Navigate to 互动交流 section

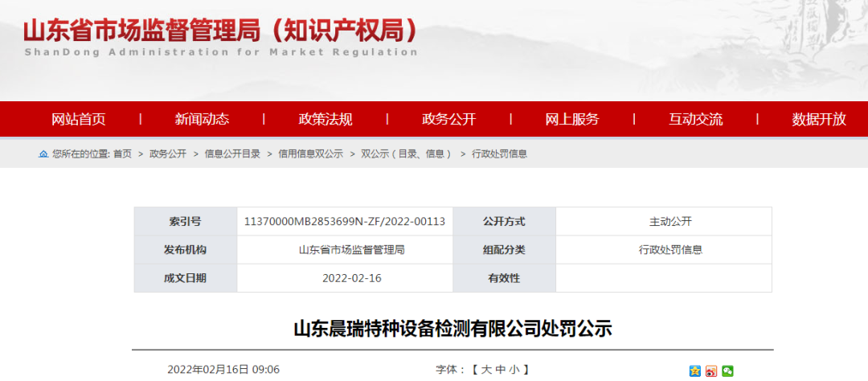(x=695, y=119)
